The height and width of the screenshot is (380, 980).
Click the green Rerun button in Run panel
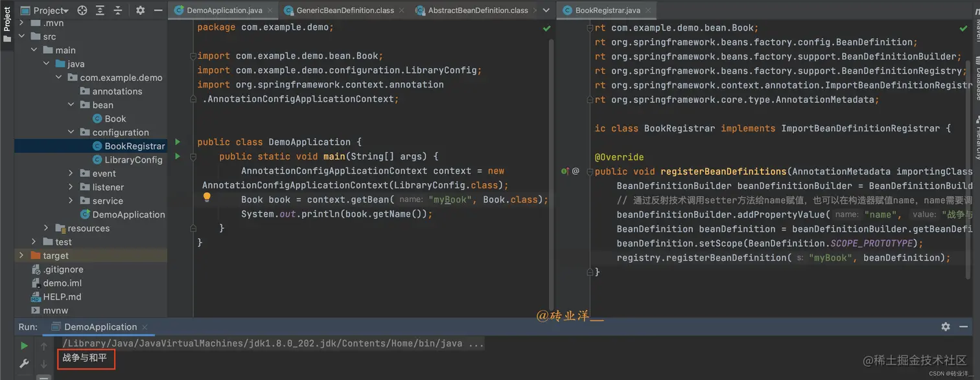[x=24, y=346]
